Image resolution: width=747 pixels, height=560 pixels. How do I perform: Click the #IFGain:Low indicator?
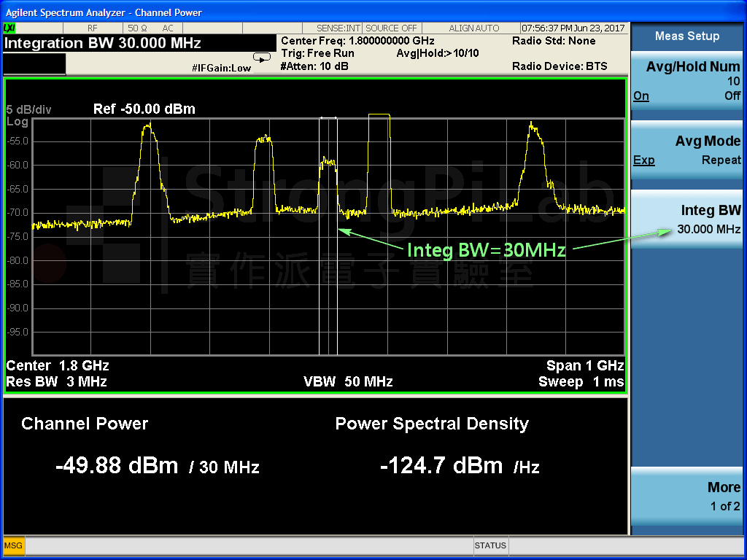coord(222,68)
